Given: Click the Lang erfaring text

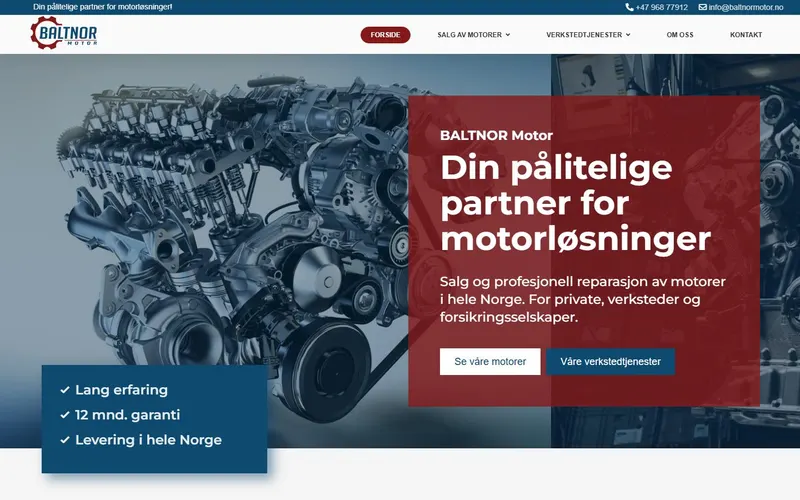Looking at the screenshot, I should 121,390.
